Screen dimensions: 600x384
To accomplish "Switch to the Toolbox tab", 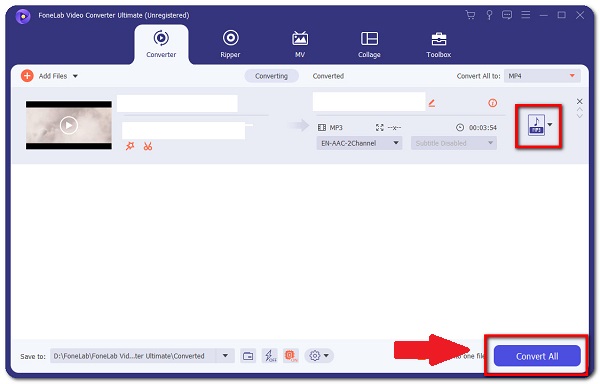I will coord(439,45).
